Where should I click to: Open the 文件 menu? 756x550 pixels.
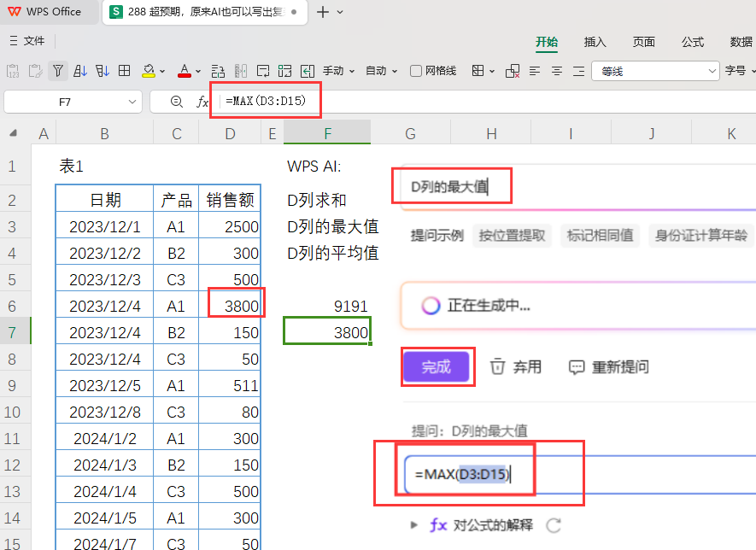[x=27, y=41]
